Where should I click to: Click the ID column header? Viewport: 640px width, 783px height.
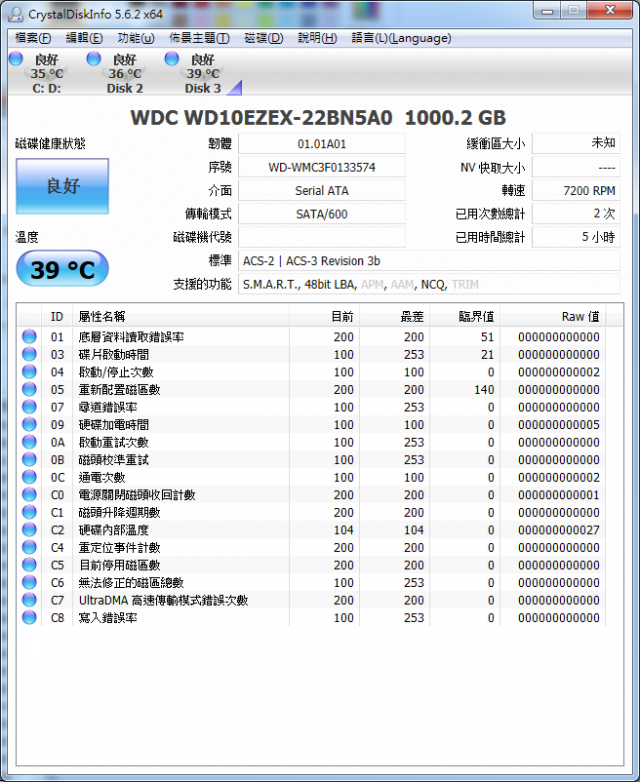(x=57, y=317)
